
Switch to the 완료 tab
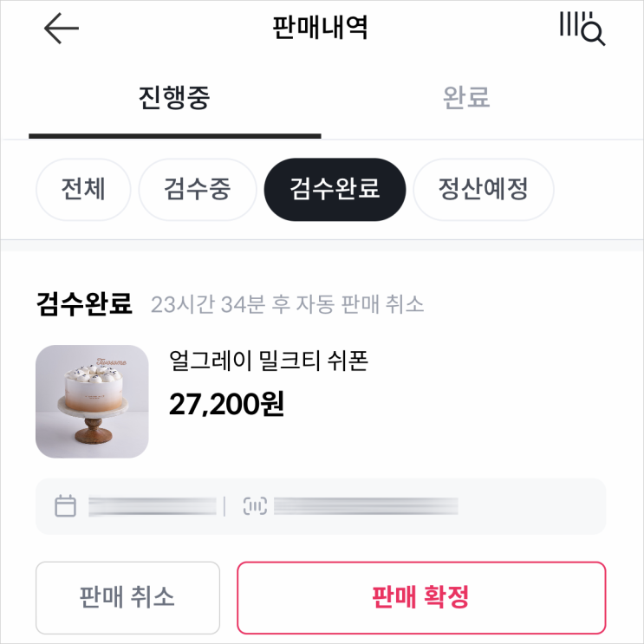click(466, 98)
